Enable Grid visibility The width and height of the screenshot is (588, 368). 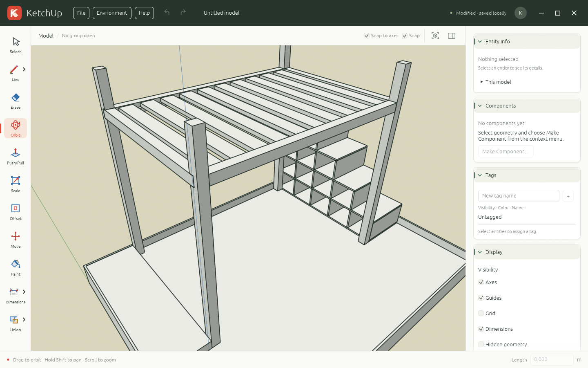(x=481, y=313)
